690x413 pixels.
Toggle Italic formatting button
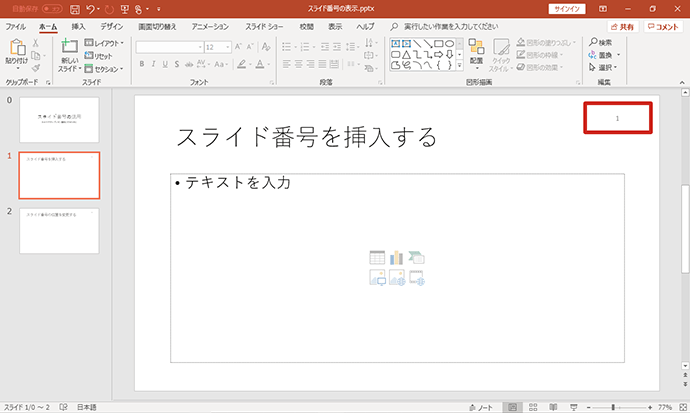(153, 64)
